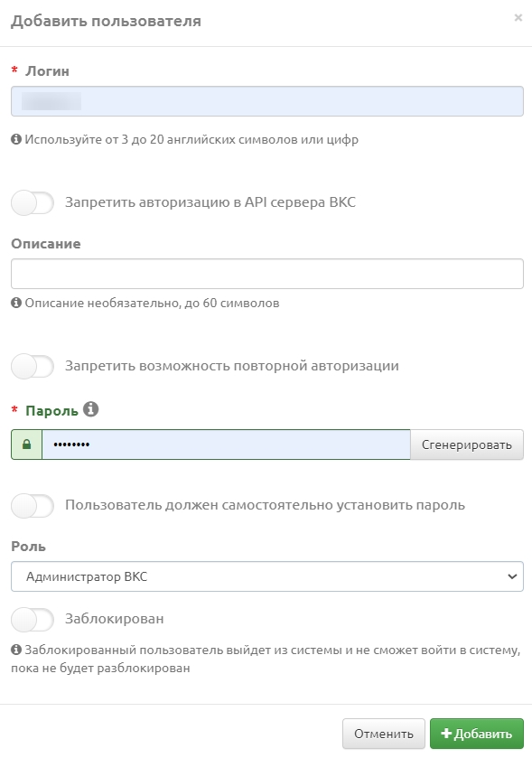This screenshot has width=532, height=758.
Task: Toggle Запретить авторизацию в API сервера ВКС
Action: click(x=33, y=202)
